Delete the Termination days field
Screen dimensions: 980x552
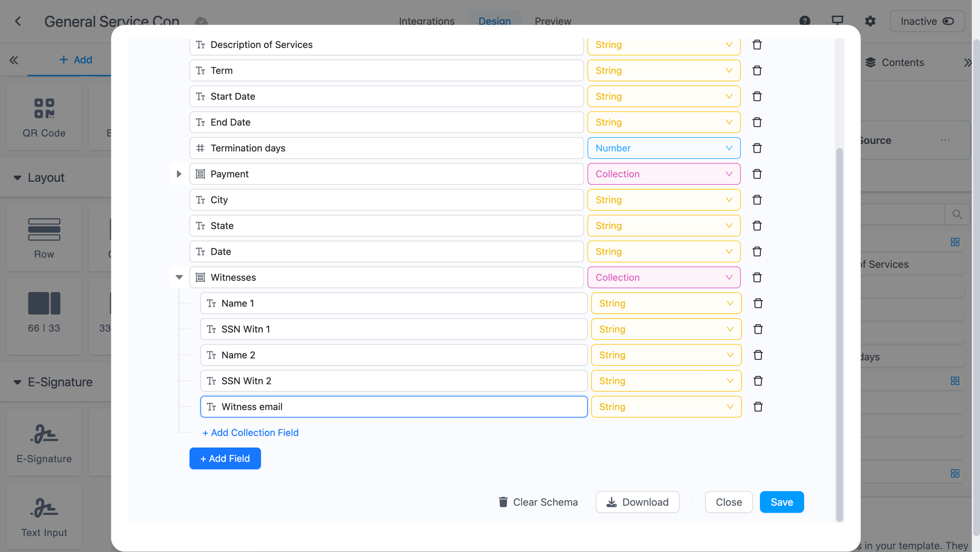click(x=757, y=148)
